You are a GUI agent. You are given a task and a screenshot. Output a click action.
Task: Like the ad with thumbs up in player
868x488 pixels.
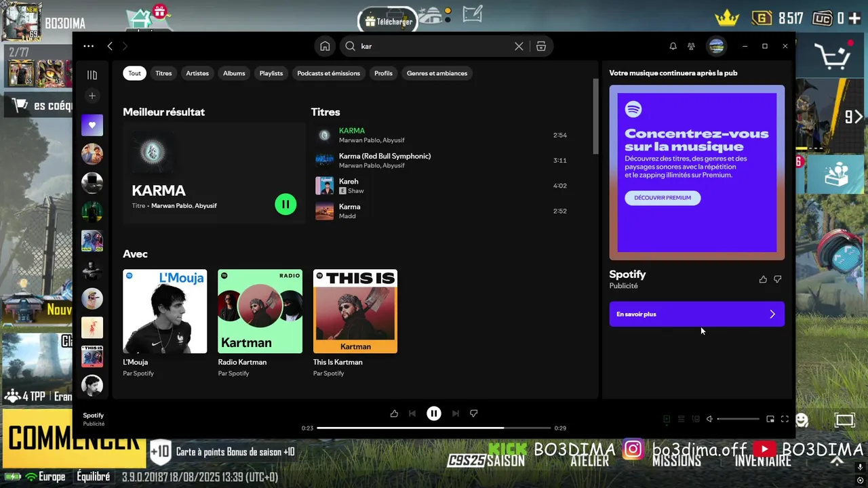pos(394,413)
